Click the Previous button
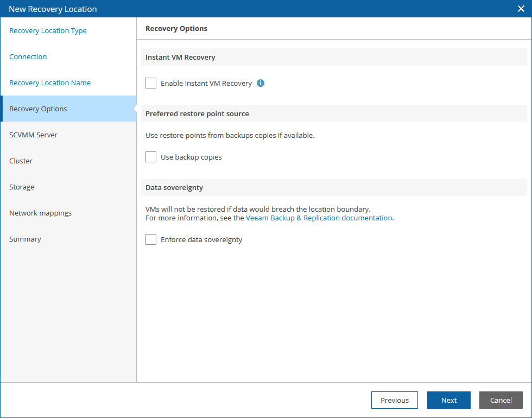Screen dimensions: 532x418 pos(394,400)
